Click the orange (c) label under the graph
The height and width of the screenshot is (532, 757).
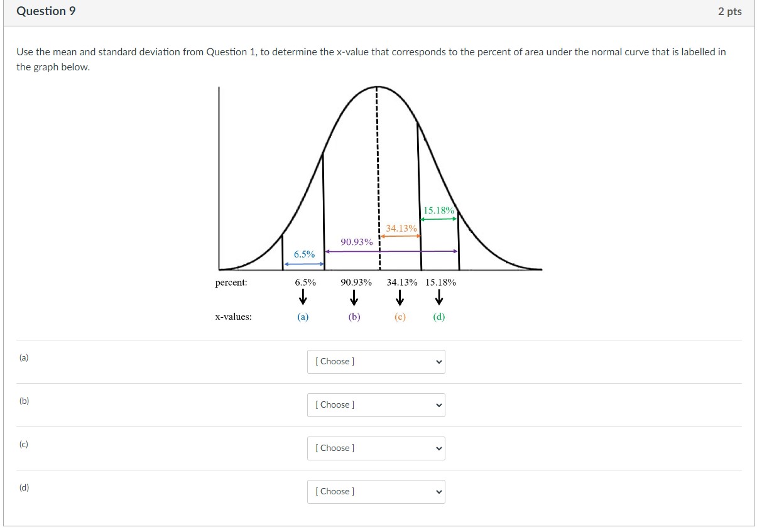(x=400, y=317)
